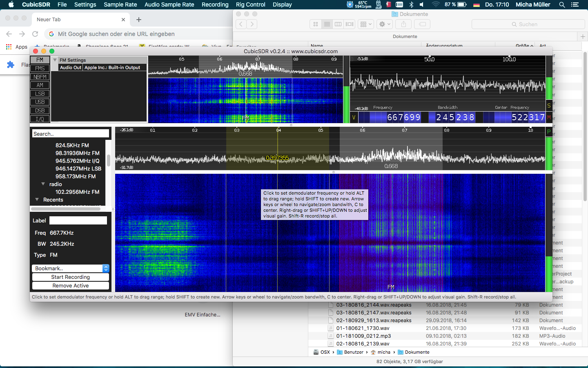Open the Display menu
This screenshot has width=588, height=368.
(x=283, y=4)
